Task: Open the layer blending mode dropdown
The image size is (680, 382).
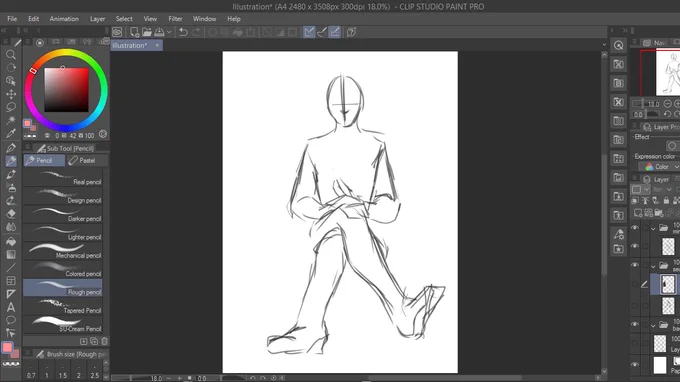Action: click(x=663, y=189)
